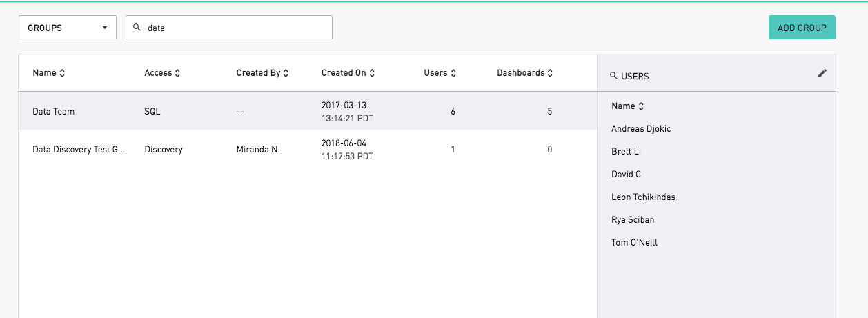This screenshot has height=318, width=868.
Task: Click the search icon in the search field
Action: click(137, 28)
